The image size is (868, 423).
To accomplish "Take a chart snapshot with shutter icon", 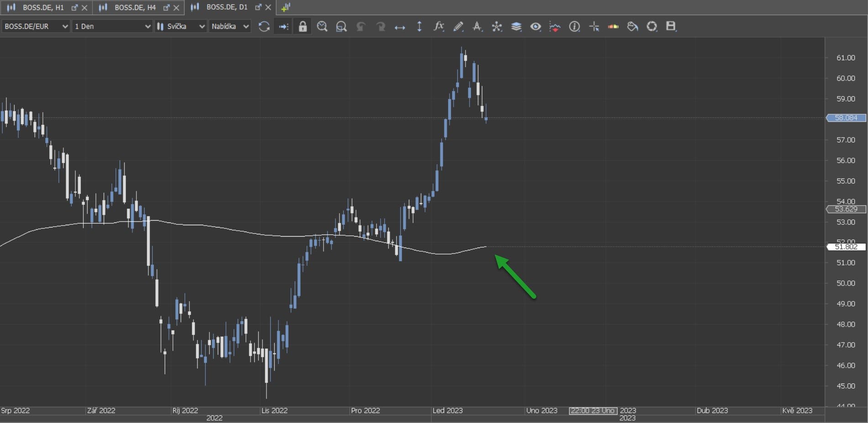I will (x=652, y=26).
